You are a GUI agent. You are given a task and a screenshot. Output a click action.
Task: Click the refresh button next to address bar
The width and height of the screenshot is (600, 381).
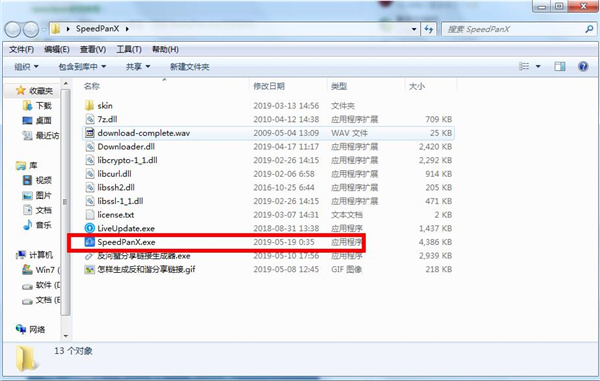tap(429, 29)
